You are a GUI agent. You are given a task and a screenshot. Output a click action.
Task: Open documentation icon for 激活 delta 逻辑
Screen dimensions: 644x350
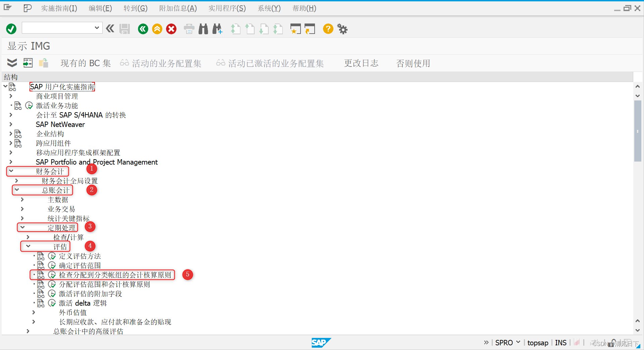41,303
